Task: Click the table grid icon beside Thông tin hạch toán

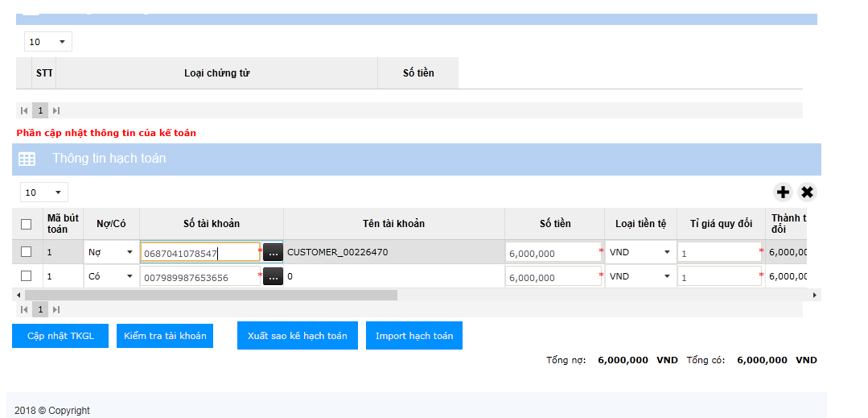Action: point(27,159)
